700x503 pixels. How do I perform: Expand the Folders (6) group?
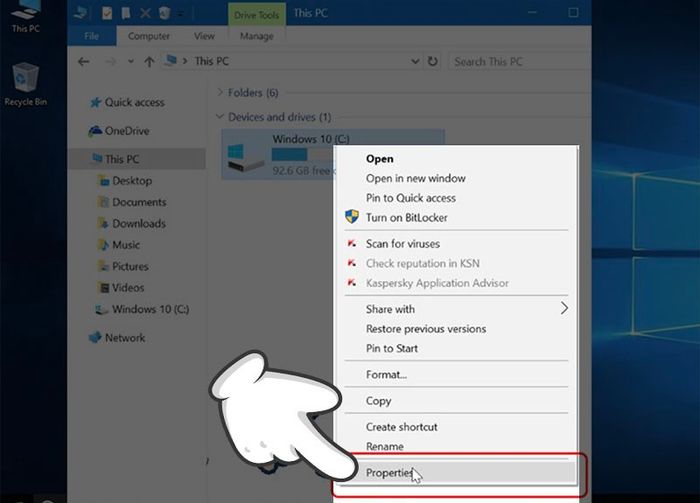(x=220, y=92)
